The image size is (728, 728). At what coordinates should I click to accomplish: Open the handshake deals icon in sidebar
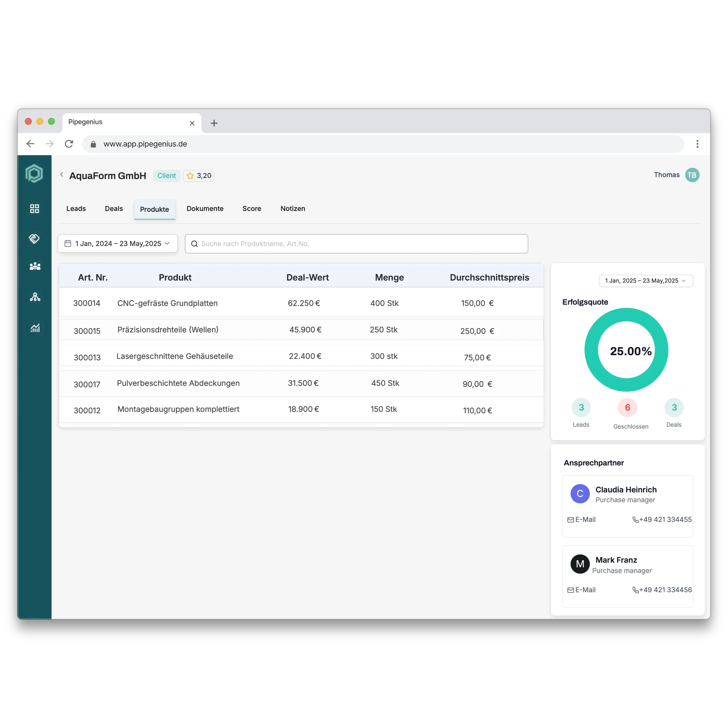tap(34, 238)
